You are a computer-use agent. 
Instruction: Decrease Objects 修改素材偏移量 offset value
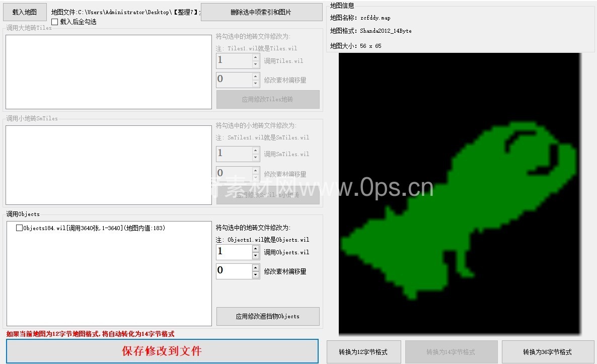point(256,275)
